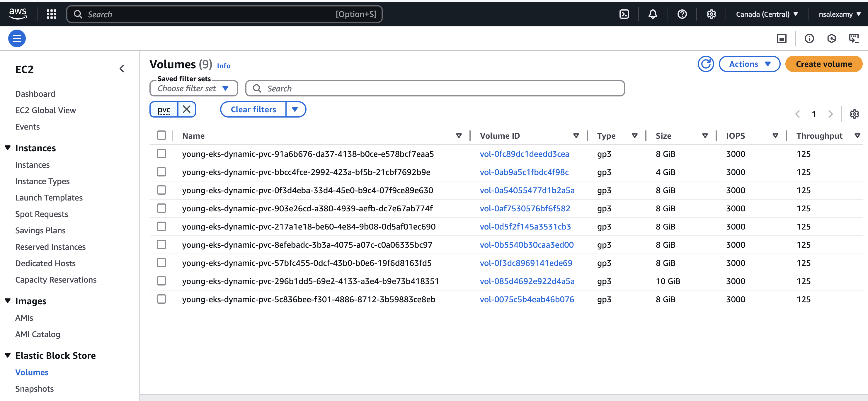Open the Clear filters dropdown arrow

295,109
